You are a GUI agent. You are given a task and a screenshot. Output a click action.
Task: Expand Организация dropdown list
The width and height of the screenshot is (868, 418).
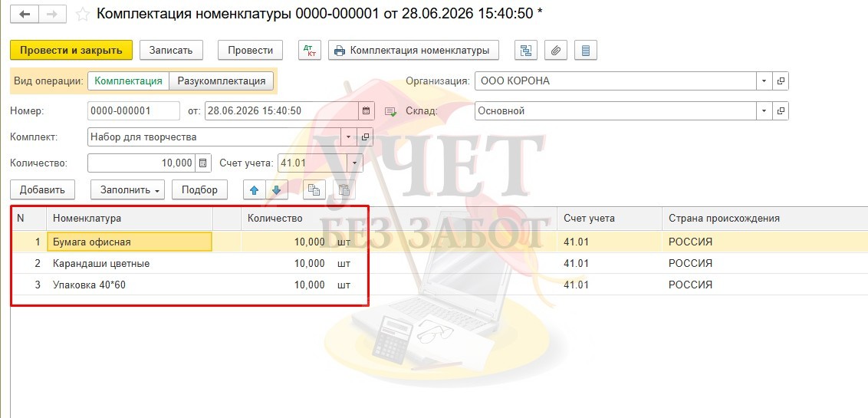click(764, 81)
